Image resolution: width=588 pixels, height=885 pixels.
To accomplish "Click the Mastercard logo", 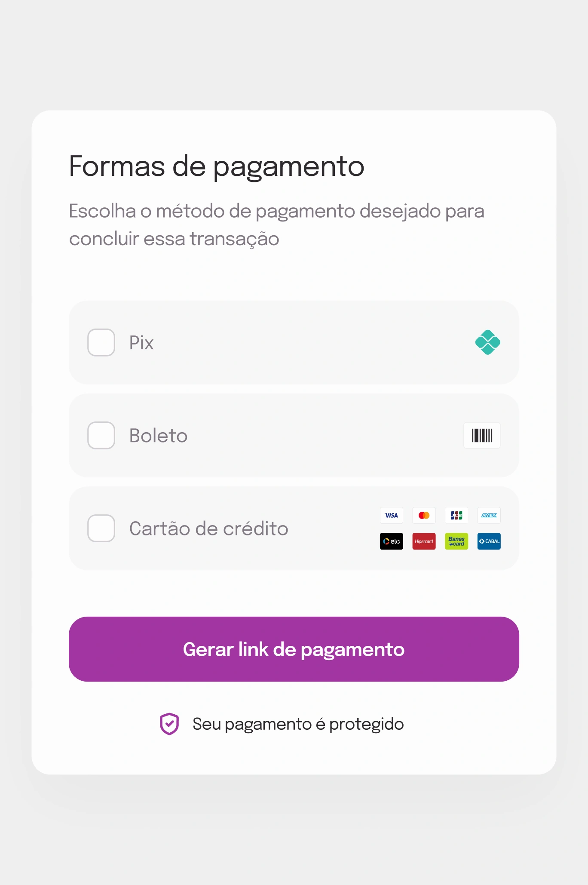I will click(424, 515).
